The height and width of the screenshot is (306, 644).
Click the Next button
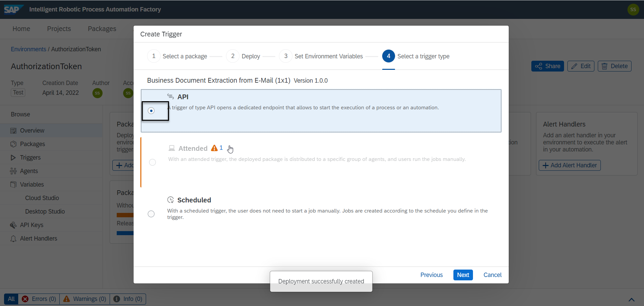click(x=463, y=275)
